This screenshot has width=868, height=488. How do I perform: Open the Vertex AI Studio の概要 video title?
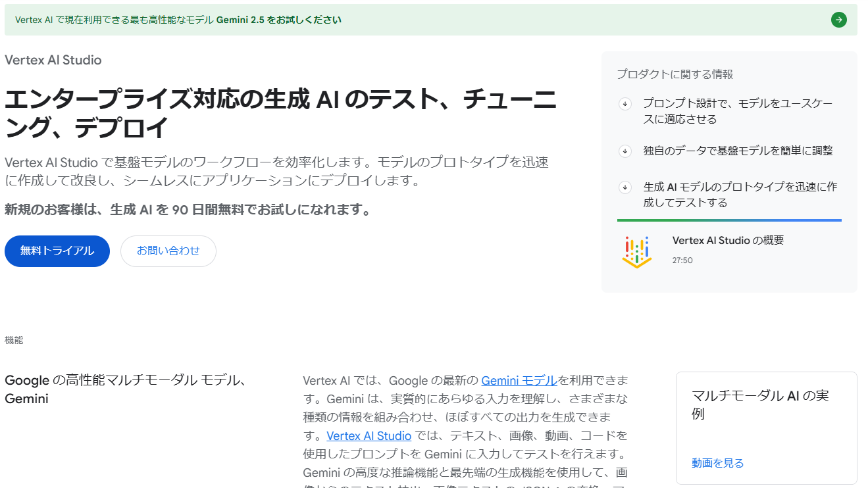[728, 241]
